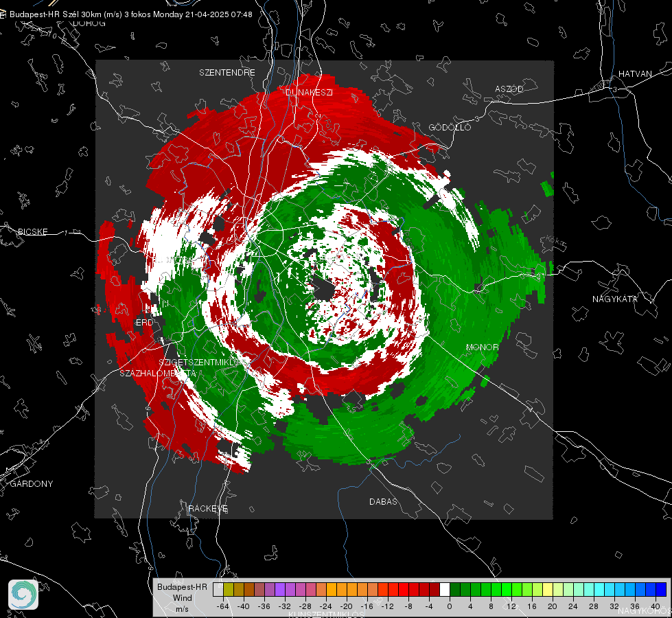Image resolution: width=672 pixels, height=618 pixels.
Task: Click the DABAS city label
Action: [383, 502]
